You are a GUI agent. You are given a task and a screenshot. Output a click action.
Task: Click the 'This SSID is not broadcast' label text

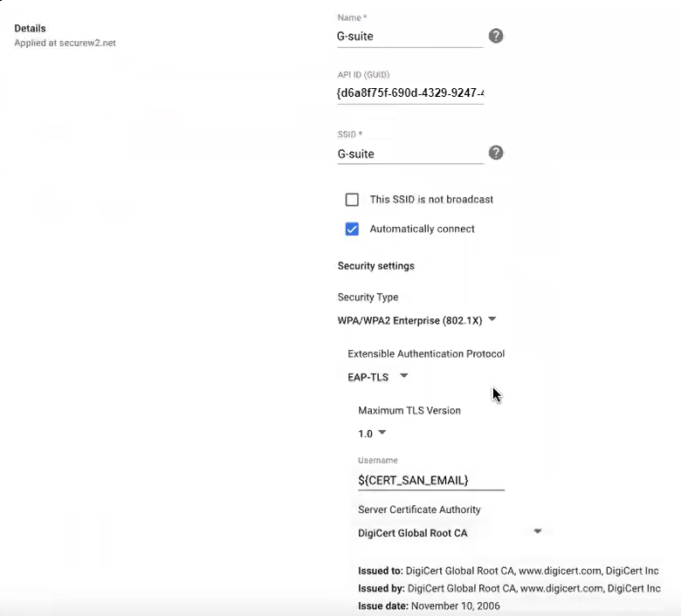[x=431, y=200]
